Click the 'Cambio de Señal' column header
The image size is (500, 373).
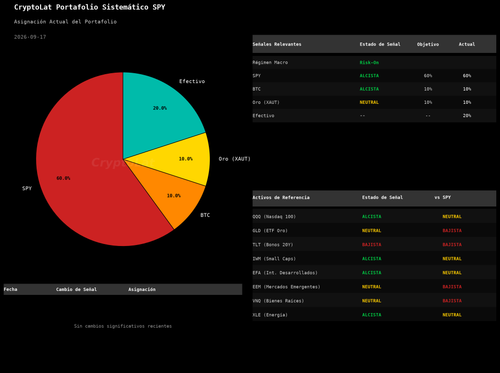point(76,289)
